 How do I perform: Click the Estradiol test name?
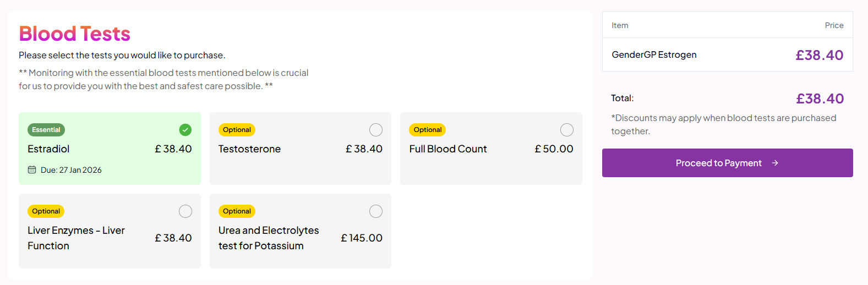coord(48,149)
